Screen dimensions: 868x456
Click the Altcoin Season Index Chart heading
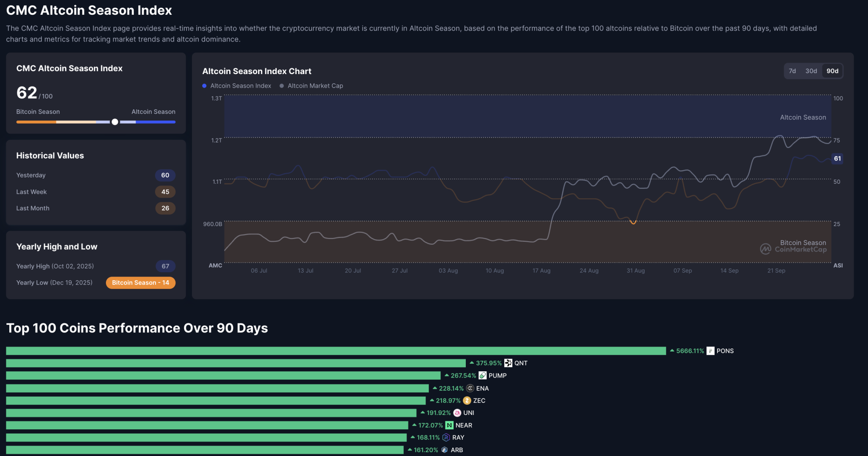[256, 71]
